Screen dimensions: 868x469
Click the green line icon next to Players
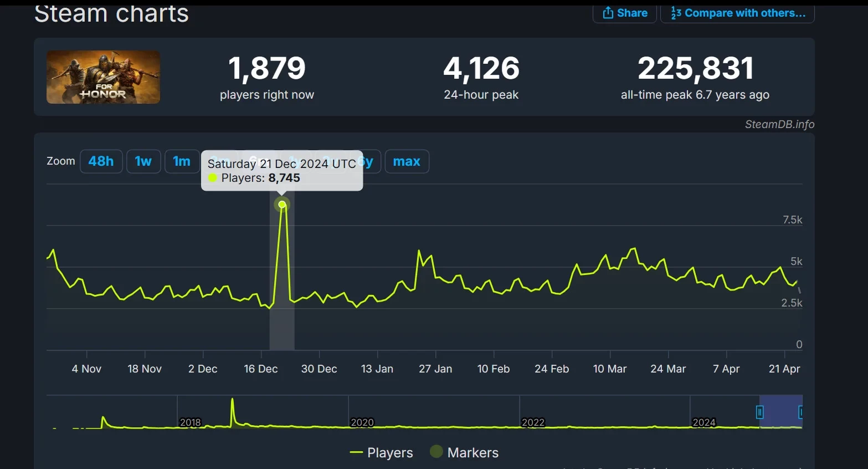[356, 453]
